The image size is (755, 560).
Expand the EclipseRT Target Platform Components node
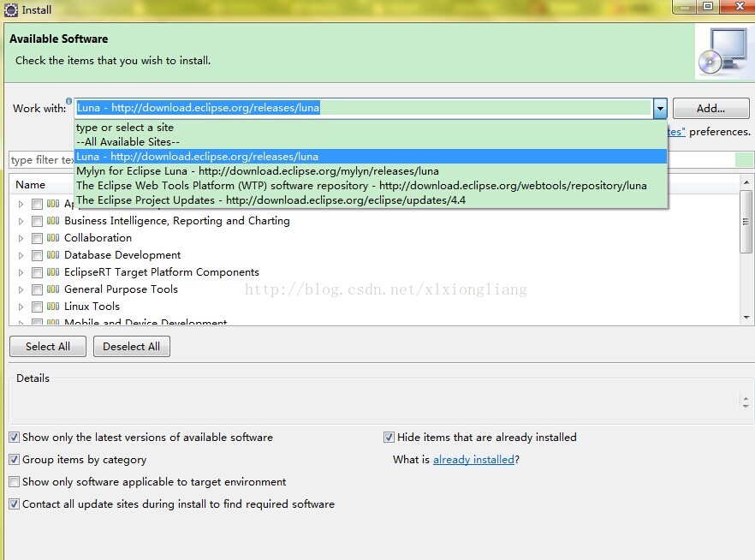[x=21, y=272]
